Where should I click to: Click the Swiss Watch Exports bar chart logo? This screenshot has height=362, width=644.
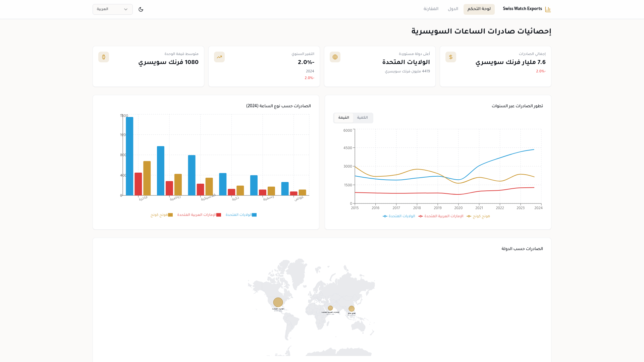(x=548, y=9)
